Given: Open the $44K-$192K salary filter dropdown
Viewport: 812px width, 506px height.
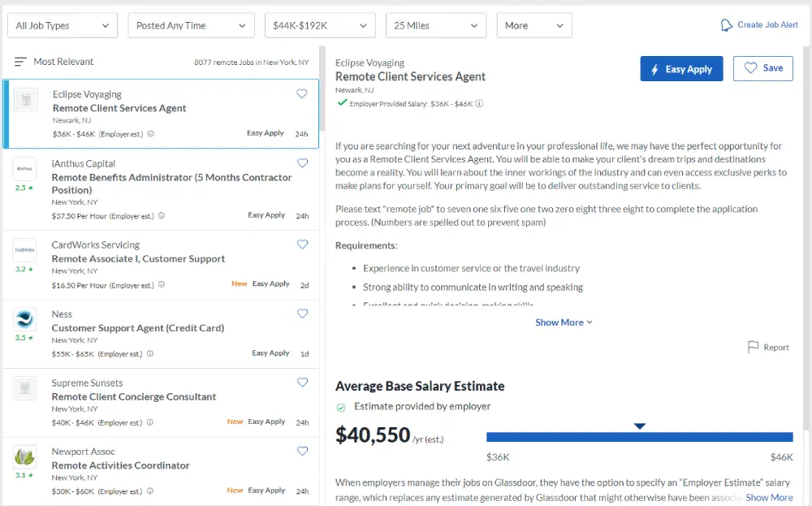Looking at the screenshot, I should pos(320,25).
